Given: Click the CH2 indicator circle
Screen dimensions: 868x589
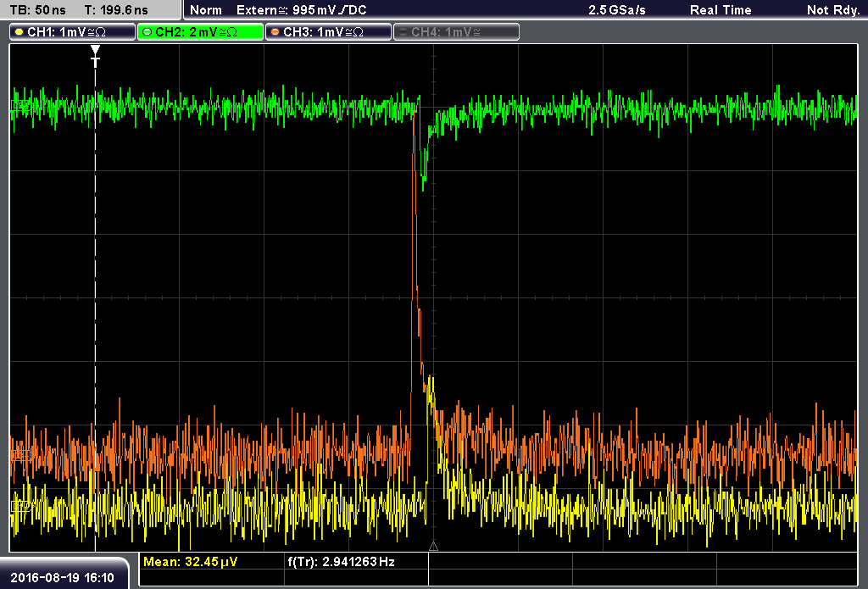Looking at the screenshot, I should click(x=147, y=32).
